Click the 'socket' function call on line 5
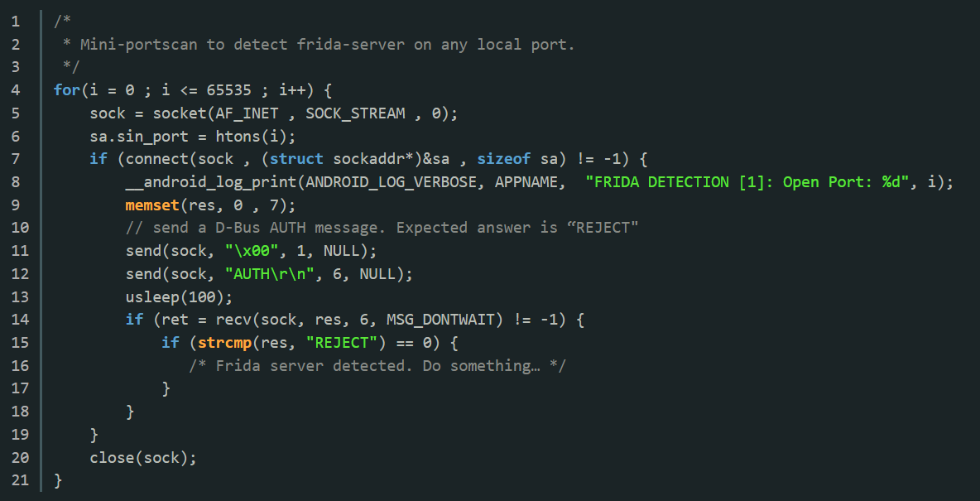Viewport: 980px width, 501px height. [180, 113]
